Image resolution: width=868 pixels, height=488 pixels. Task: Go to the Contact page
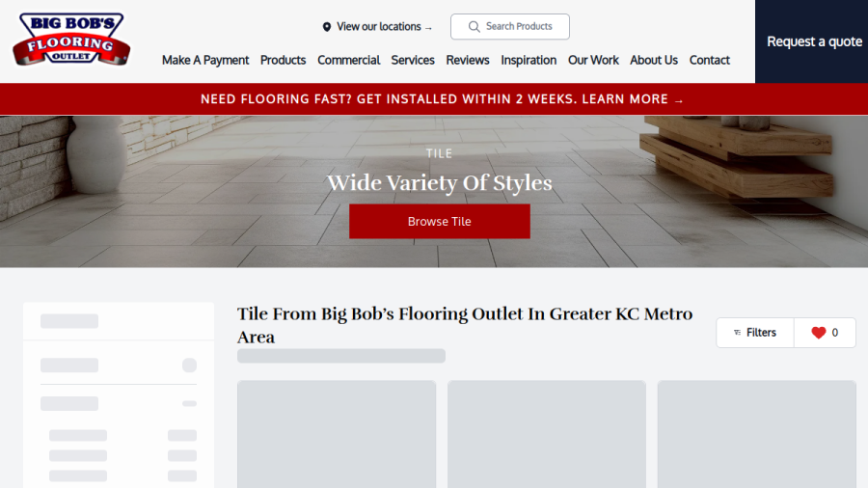click(x=710, y=60)
